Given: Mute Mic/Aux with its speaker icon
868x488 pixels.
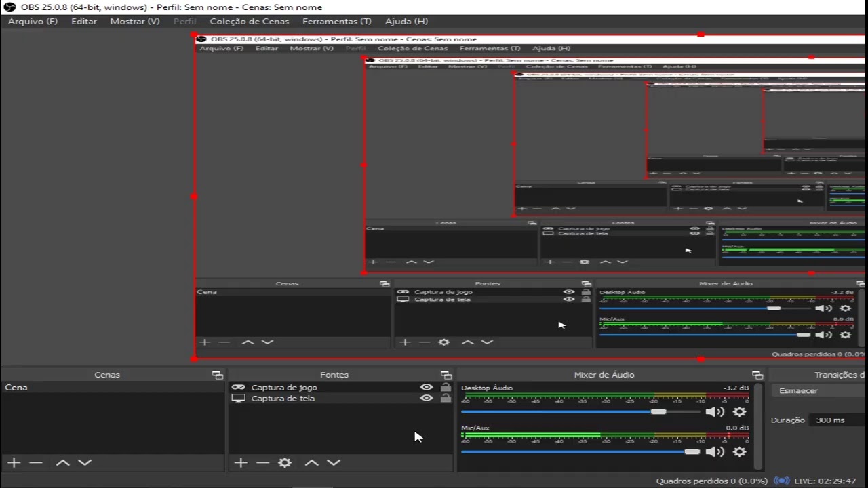Looking at the screenshot, I should (x=714, y=452).
